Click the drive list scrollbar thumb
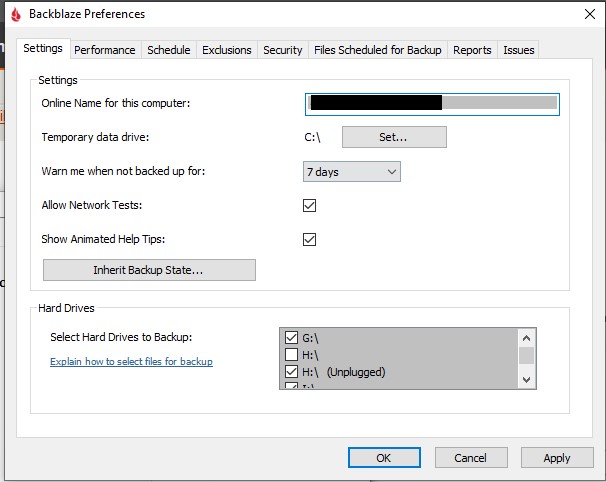The width and height of the screenshot is (606, 482). click(x=526, y=355)
